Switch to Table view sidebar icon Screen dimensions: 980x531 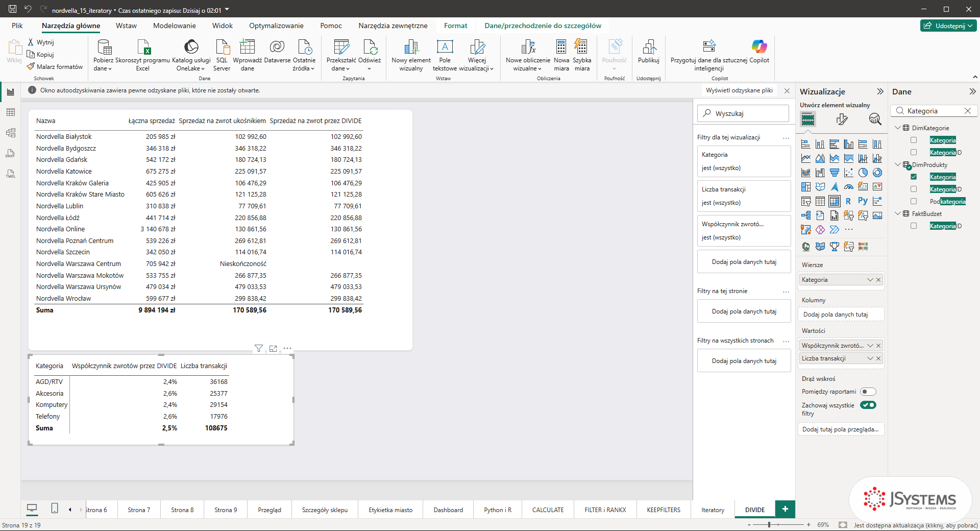tap(10, 112)
